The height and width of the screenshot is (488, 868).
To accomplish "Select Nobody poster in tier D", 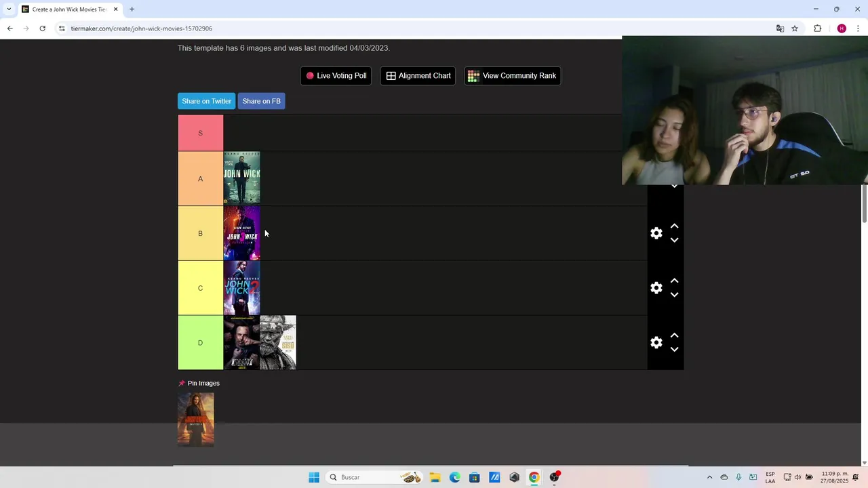I will pyautogui.click(x=241, y=342).
